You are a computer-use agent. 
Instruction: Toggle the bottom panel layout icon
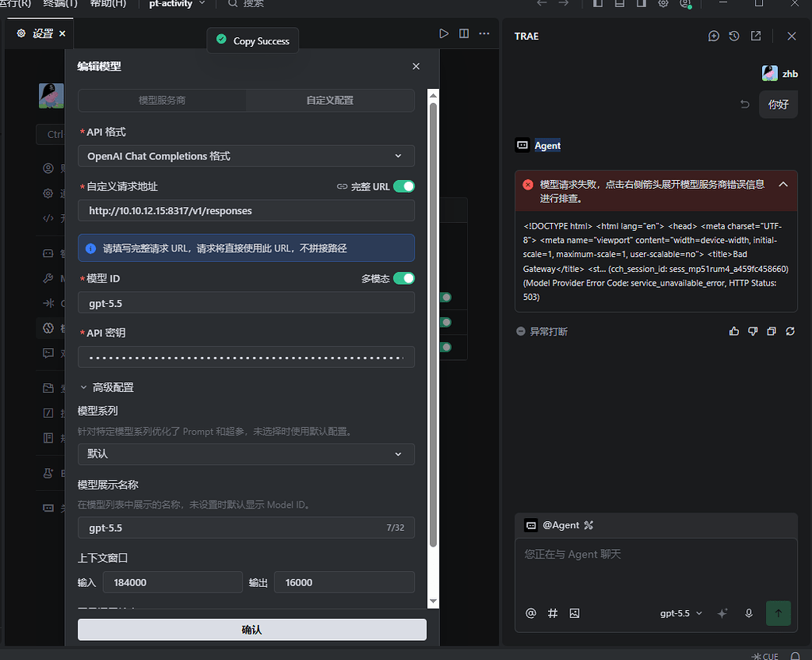pyautogui.click(x=619, y=3)
